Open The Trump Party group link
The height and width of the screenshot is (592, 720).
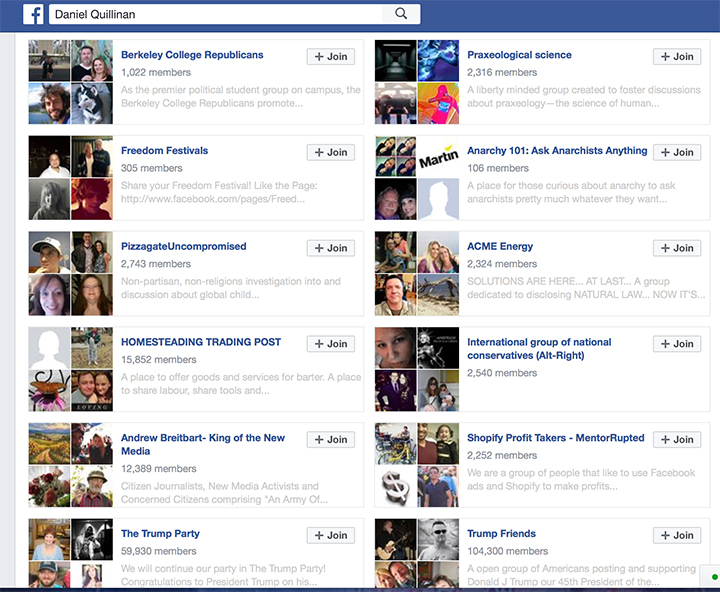[160, 534]
